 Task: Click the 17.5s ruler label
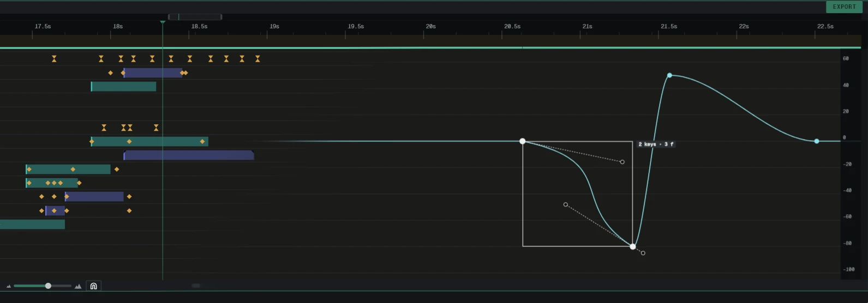click(x=43, y=26)
